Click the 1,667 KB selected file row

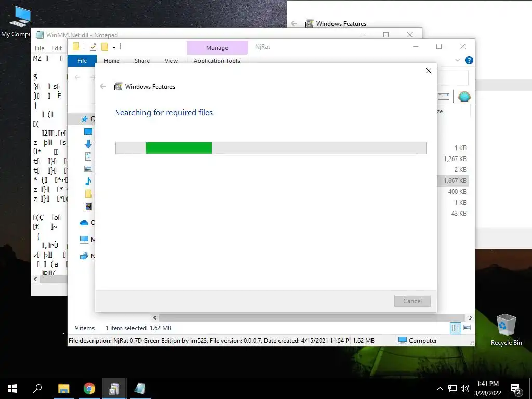click(453, 180)
